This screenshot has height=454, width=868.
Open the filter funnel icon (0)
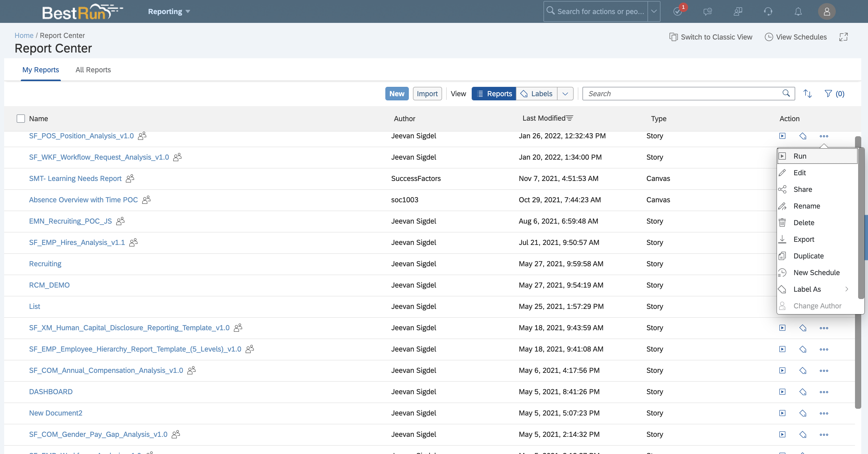834,93
